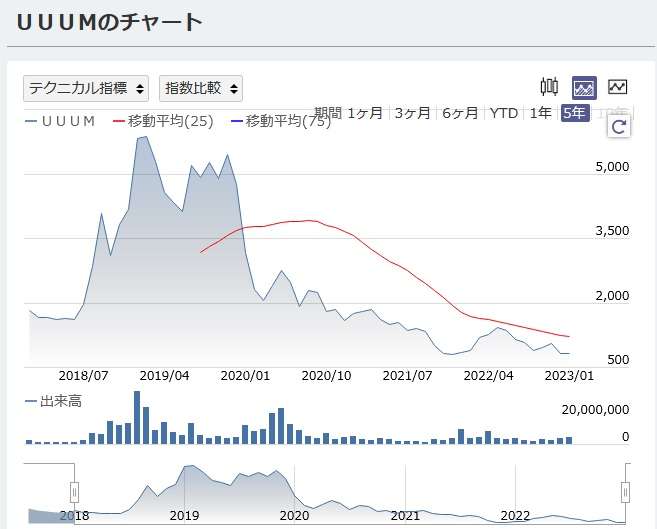Toggle the 移動平均(75) legend entry
Image resolution: width=657 pixels, height=529 pixels.
tap(281, 121)
